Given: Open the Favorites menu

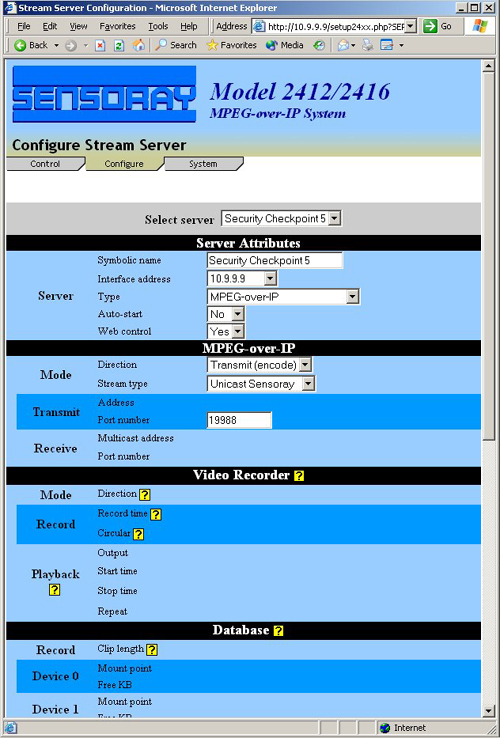Looking at the screenshot, I should point(117,26).
